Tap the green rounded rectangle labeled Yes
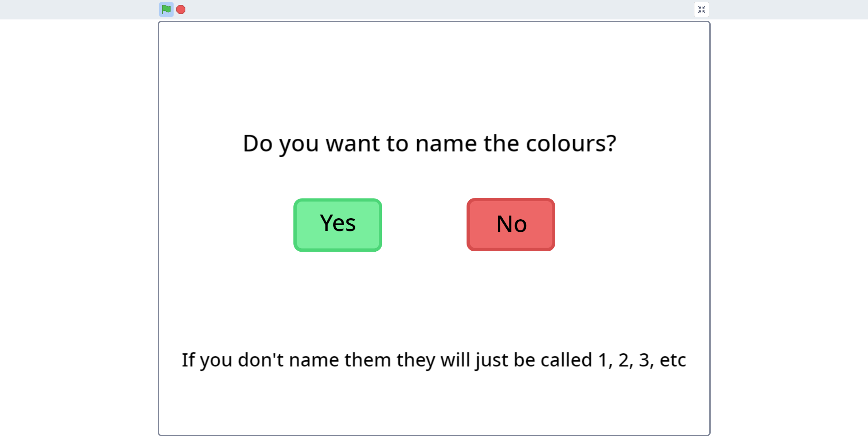Screen dimensions: 868x437 tap(338, 225)
